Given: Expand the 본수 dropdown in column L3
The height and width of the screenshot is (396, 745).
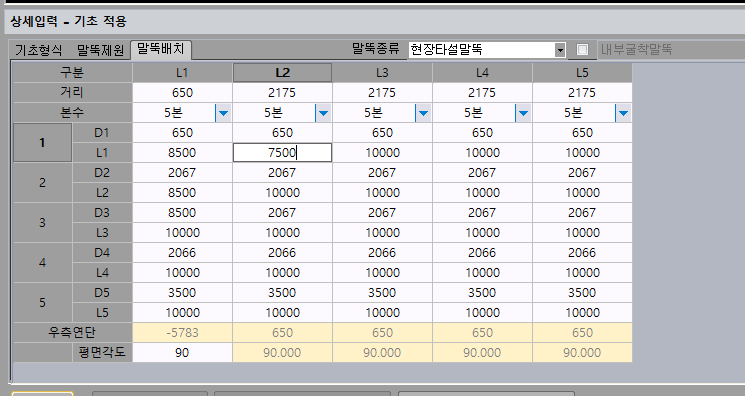Looking at the screenshot, I should click(423, 113).
